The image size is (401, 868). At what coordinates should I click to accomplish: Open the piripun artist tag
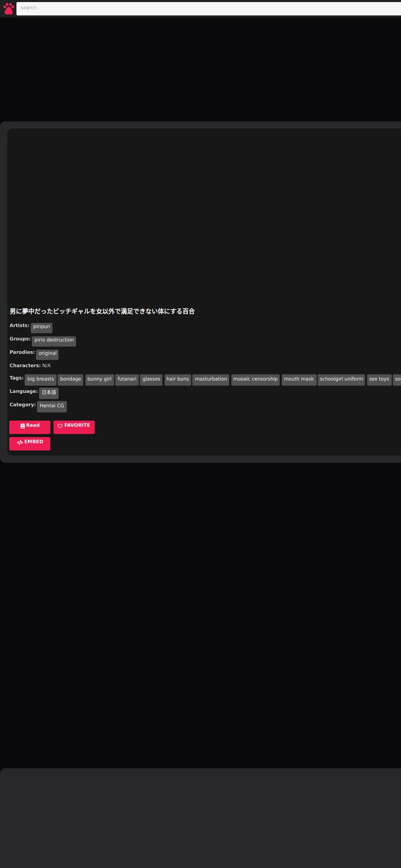[x=41, y=327]
